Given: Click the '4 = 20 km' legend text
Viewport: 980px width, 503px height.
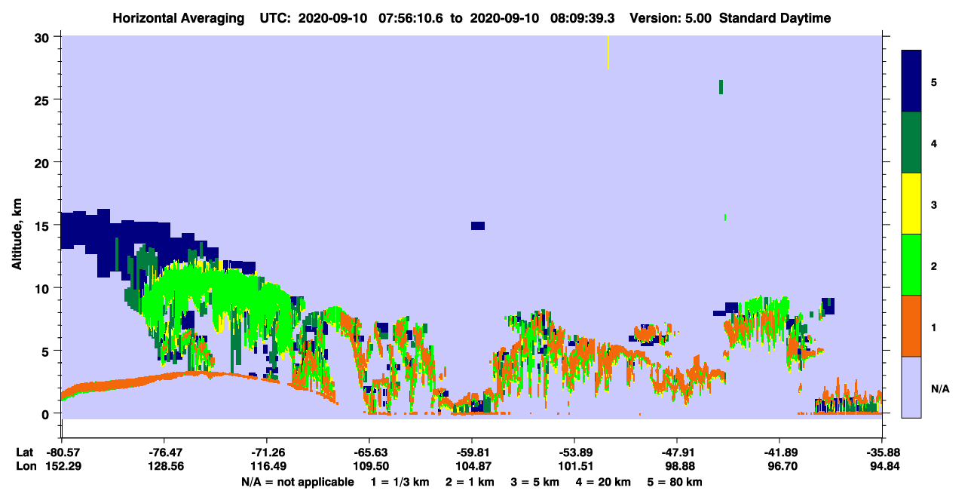Looking at the screenshot, I should [x=604, y=482].
